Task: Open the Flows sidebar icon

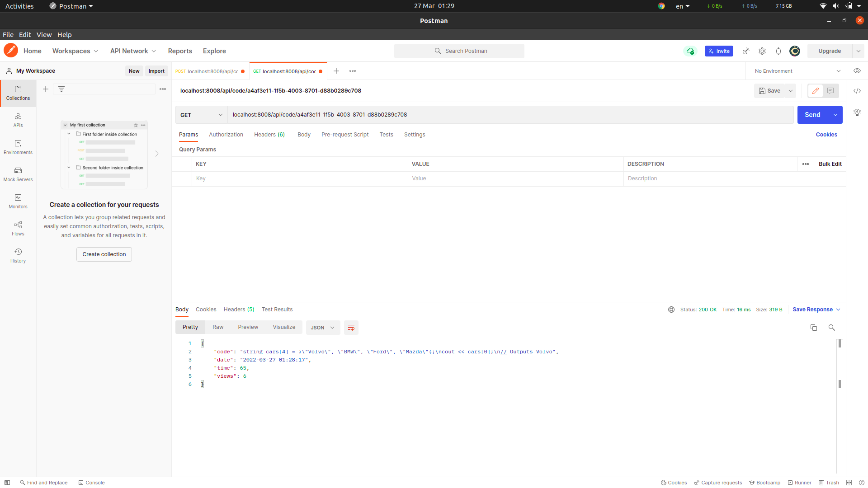Action: [18, 228]
